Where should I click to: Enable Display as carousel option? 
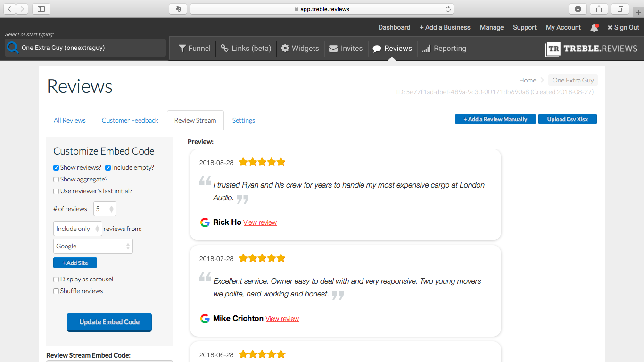tap(56, 280)
